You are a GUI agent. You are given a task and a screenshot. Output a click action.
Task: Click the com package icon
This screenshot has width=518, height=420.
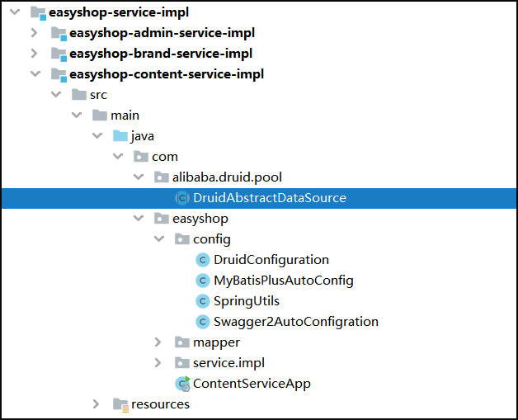141,156
